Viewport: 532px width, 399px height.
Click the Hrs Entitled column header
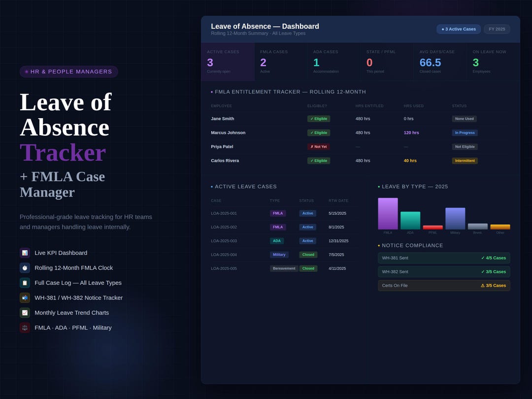coord(369,106)
